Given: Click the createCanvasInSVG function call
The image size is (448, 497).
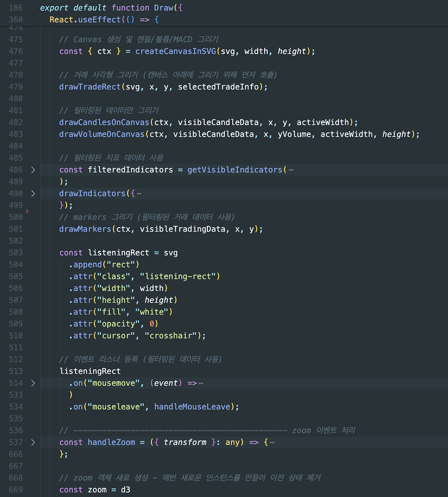Looking at the screenshot, I should click(x=176, y=51).
